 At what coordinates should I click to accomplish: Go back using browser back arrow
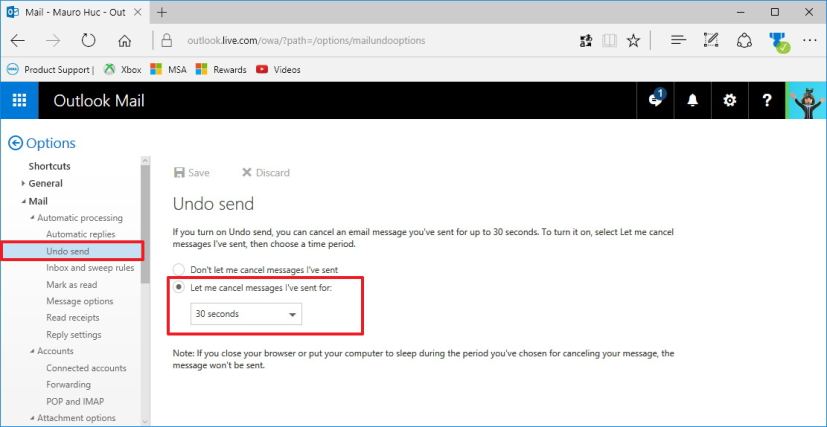[x=18, y=41]
